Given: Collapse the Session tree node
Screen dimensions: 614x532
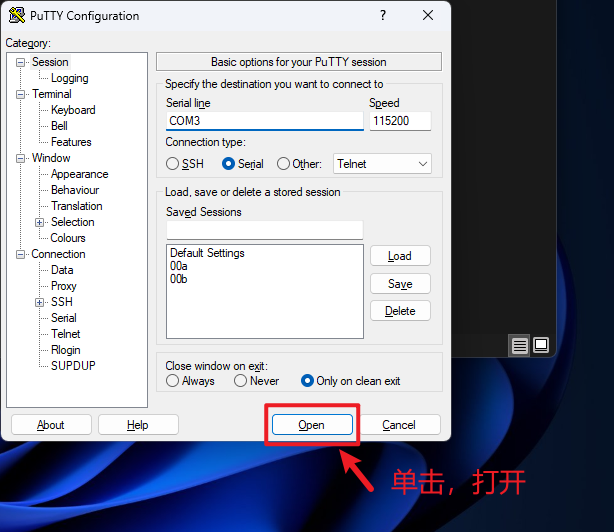Looking at the screenshot, I should point(20,63).
